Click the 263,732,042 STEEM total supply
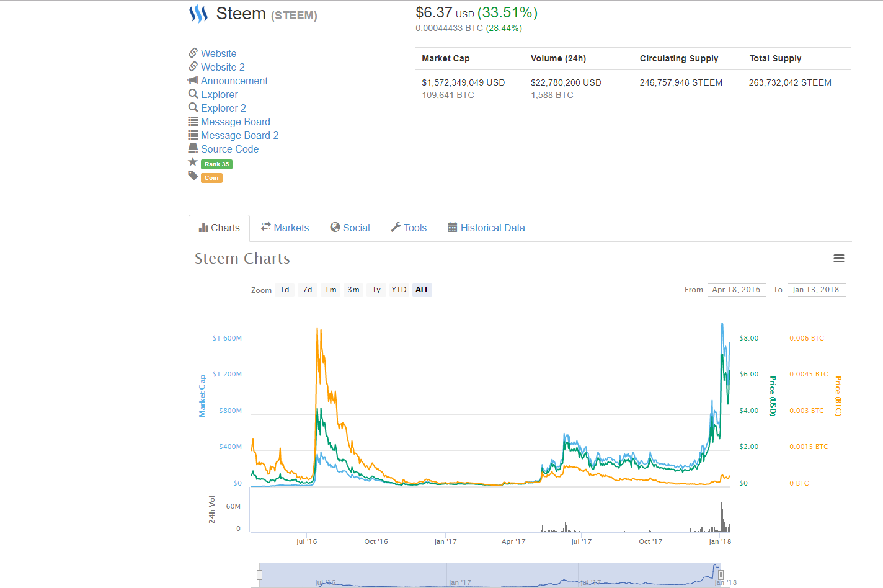Viewport: 883px width, 588px height. tap(790, 82)
